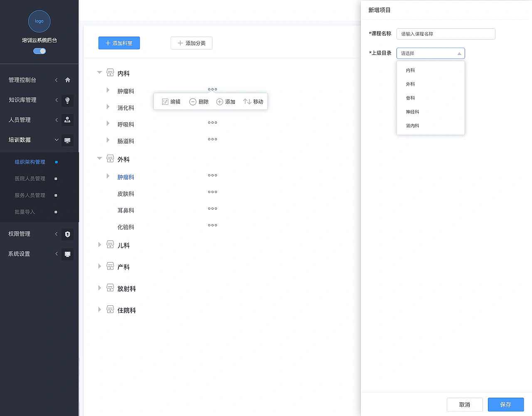Expand the 儿科 tree node
This screenshot has width=532, height=416.
point(99,245)
